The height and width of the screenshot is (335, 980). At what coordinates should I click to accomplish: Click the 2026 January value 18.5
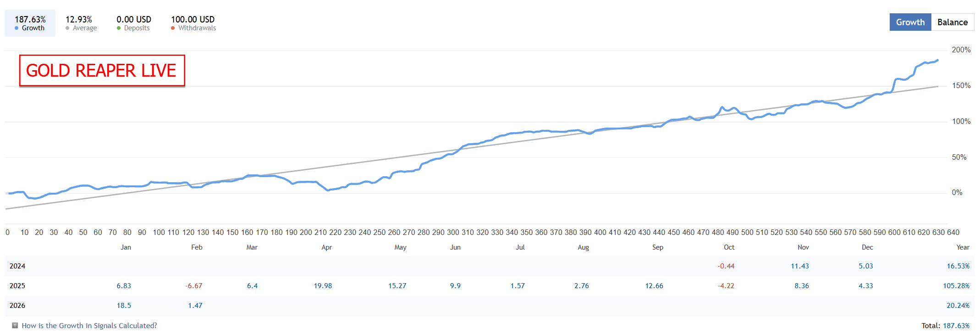(124, 305)
